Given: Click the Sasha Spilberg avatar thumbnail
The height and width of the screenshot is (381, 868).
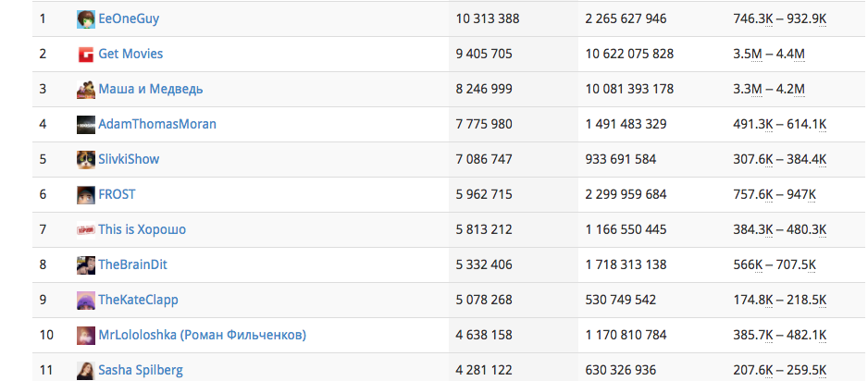Looking at the screenshot, I should 85,370.
